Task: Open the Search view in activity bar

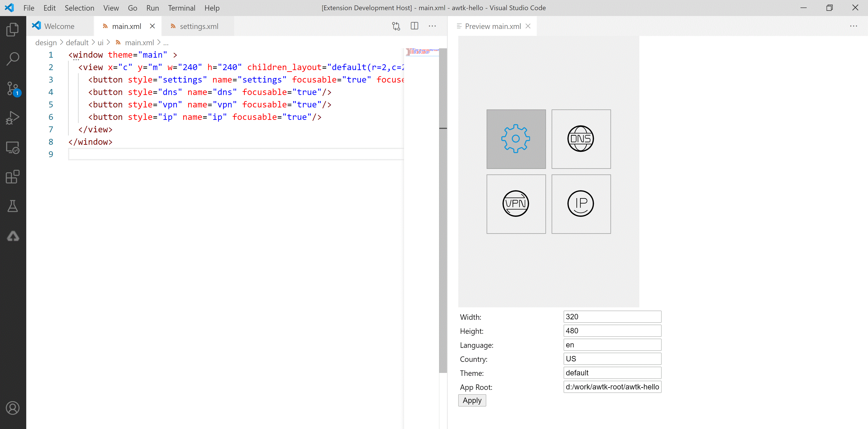Action: coord(13,59)
